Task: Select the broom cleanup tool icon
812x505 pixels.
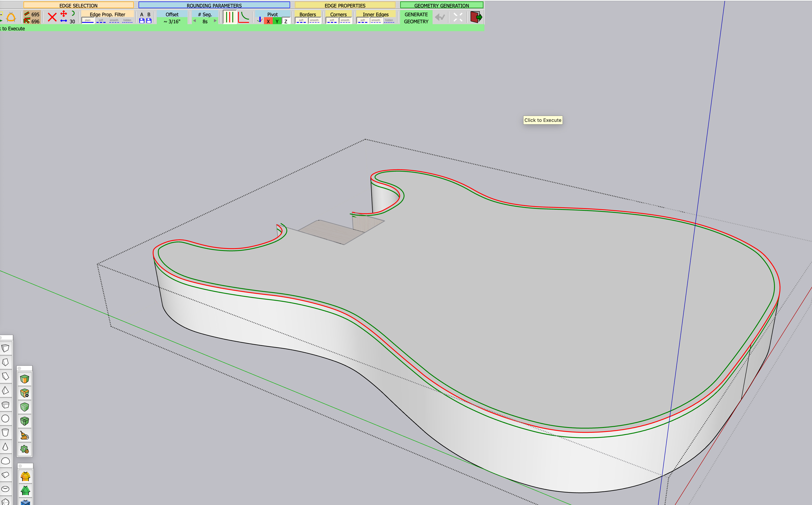Action: (25, 435)
